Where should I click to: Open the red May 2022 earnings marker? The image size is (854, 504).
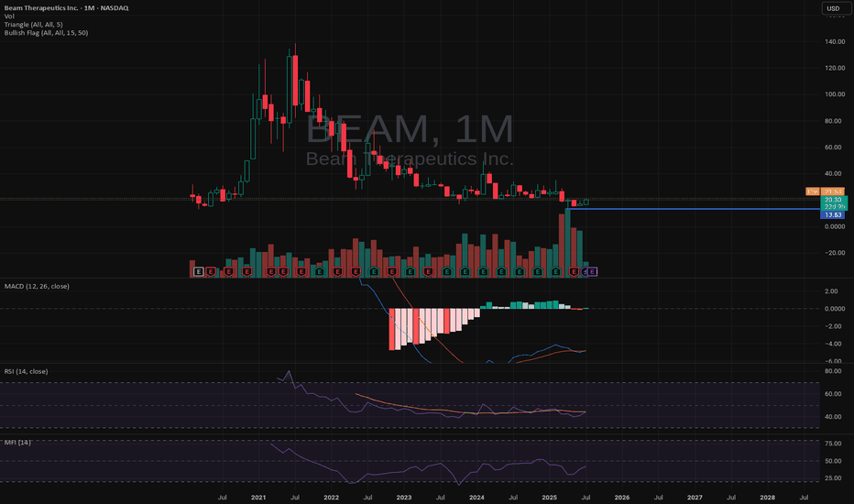click(356, 271)
